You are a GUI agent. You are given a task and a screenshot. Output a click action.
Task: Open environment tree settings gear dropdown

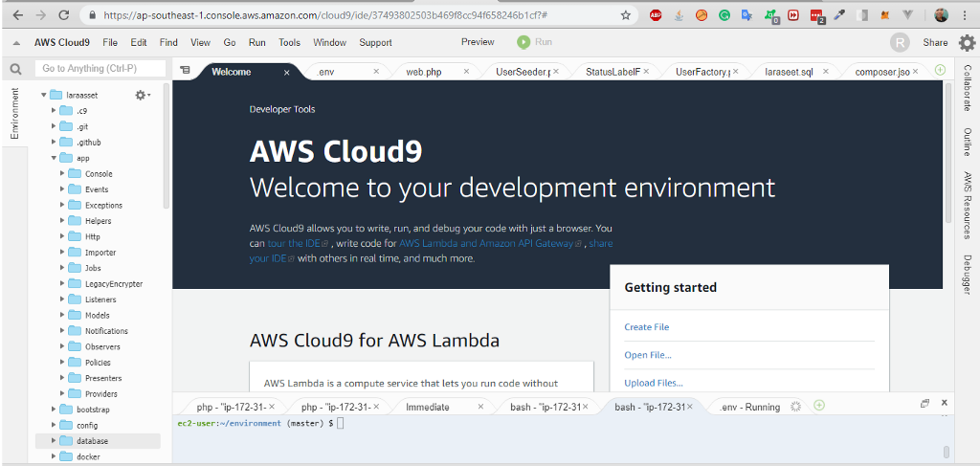point(143,95)
